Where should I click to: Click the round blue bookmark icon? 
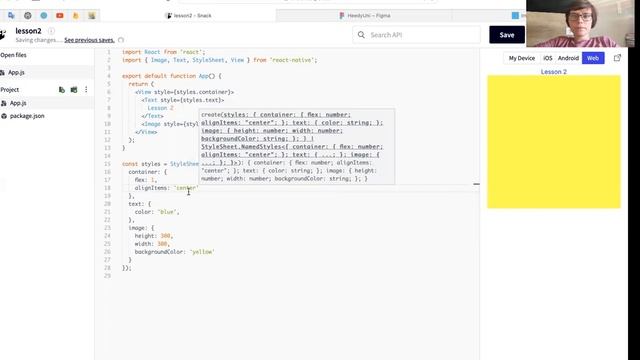point(44,16)
